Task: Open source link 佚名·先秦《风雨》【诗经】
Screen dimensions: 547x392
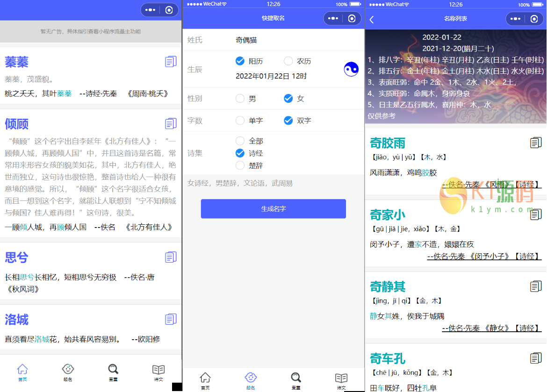Action: coord(491,185)
